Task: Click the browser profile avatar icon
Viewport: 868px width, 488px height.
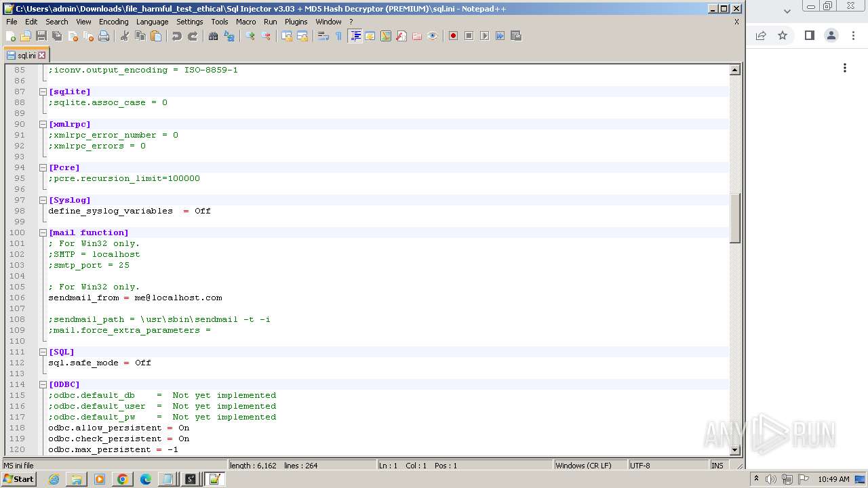Action: [x=831, y=36]
